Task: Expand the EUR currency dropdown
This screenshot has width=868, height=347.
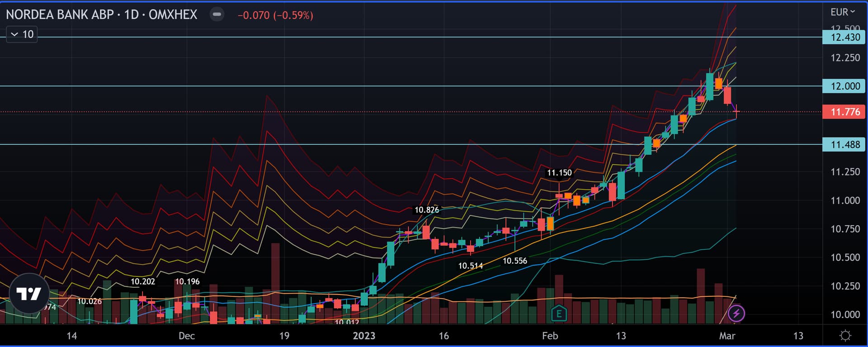Action: pos(843,12)
